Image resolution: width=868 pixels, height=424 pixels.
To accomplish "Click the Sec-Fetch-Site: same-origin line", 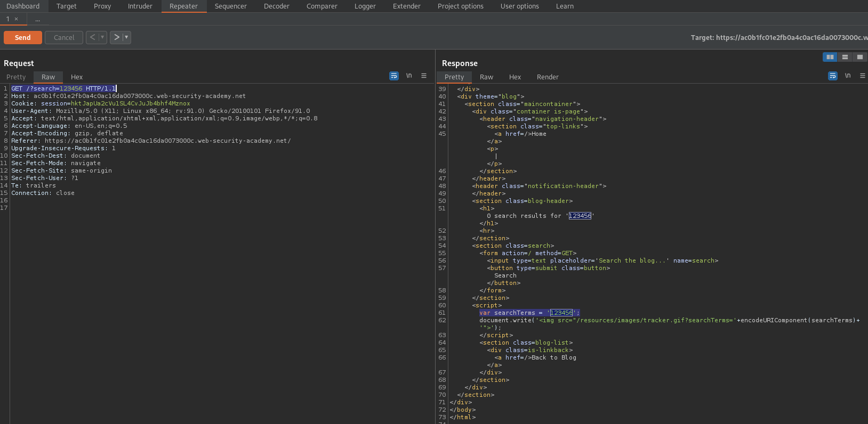I will coord(62,170).
